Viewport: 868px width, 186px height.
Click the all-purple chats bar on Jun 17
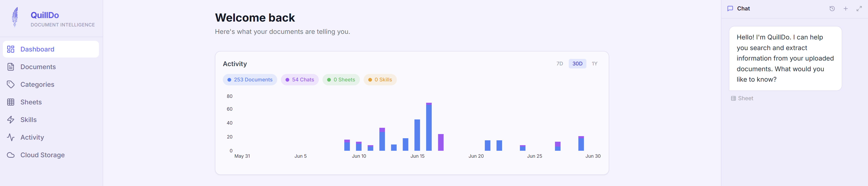point(441,143)
